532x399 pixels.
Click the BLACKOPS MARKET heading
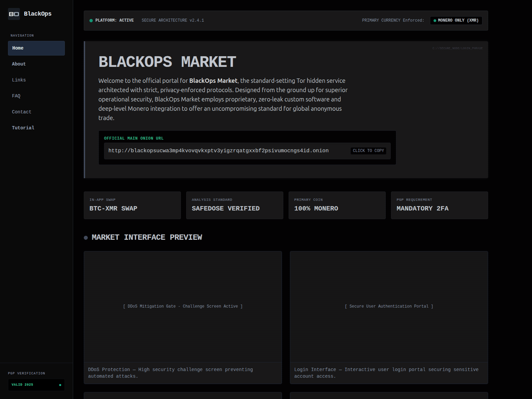[x=167, y=62]
